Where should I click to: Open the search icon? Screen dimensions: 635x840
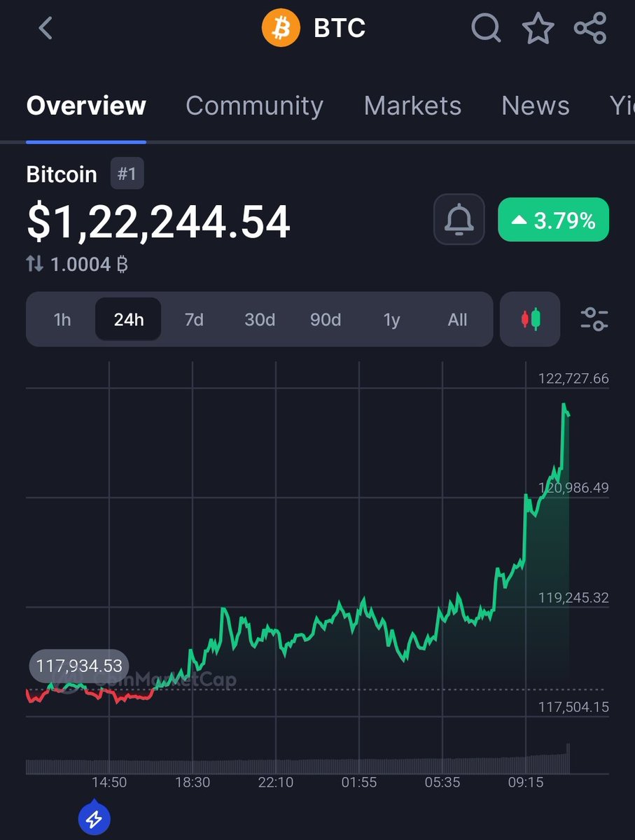pos(486,28)
